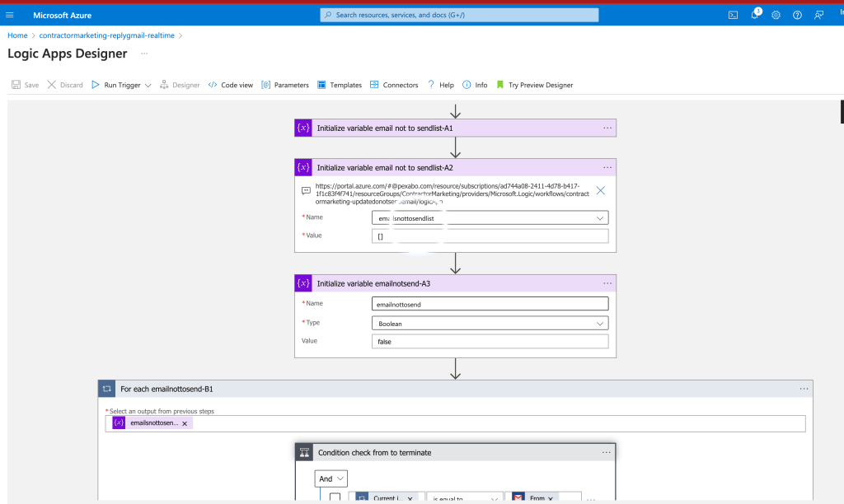The height and width of the screenshot is (504, 844).
Task: Open the portal settings gear
Action: (776, 15)
